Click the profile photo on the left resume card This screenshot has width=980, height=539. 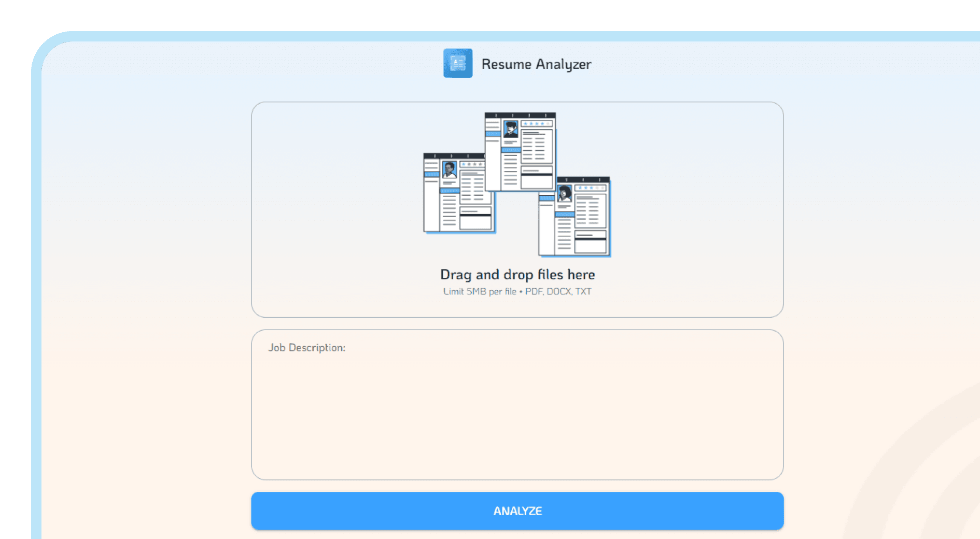pyautogui.click(x=450, y=169)
